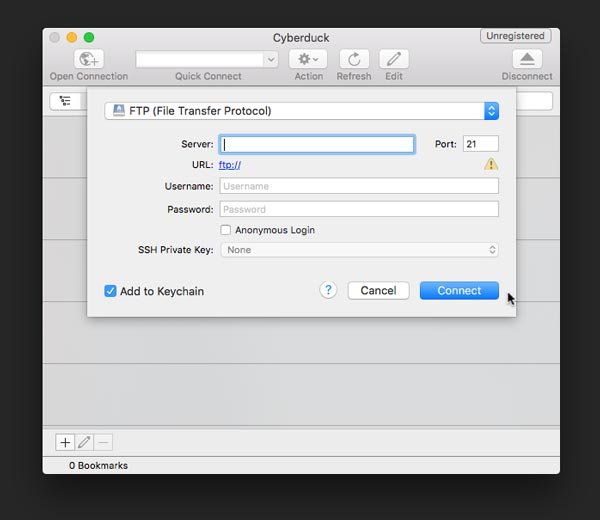Viewport: 600px width, 520px height.
Task: Click the green zoom window button
Action: tap(89, 37)
